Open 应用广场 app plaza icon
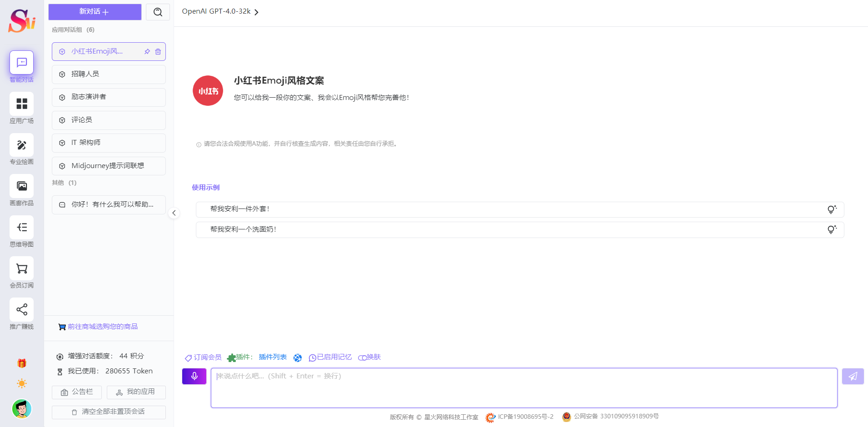This screenshot has width=868, height=427. point(22,104)
